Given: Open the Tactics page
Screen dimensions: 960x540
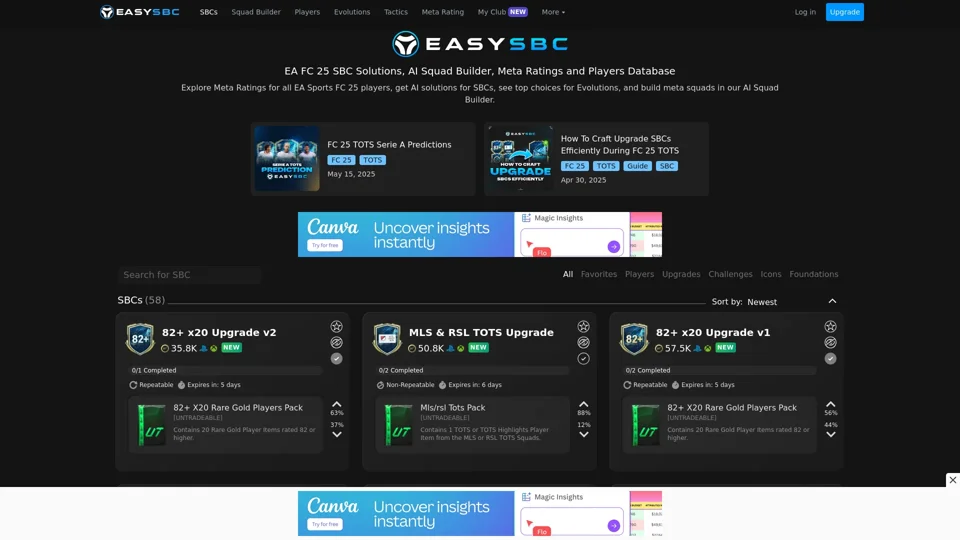Looking at the screenshot, I should 396,12.
